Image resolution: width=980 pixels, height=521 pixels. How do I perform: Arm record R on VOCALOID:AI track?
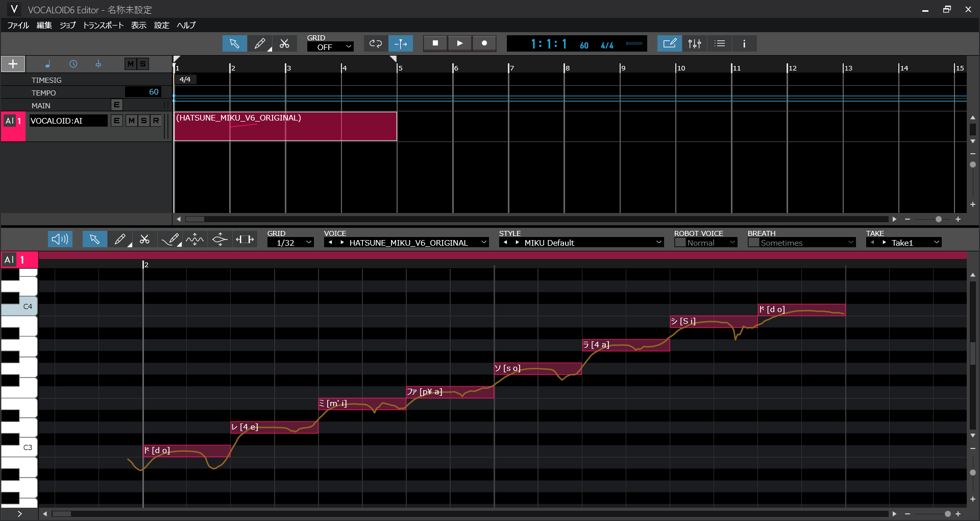156,121
